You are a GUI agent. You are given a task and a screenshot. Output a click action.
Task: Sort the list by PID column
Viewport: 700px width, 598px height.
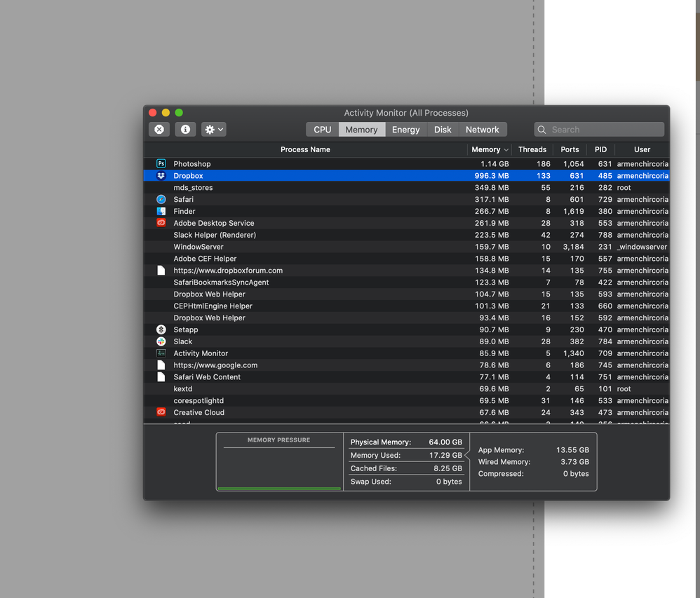click(600, 149)
